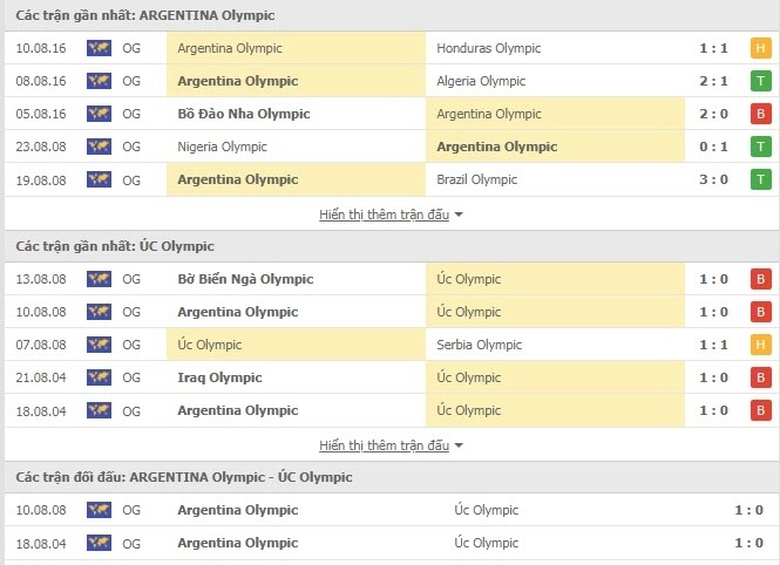Open Honduras Olympic team link
The width and height of the screenshot is (780, 565).
(x=488, y=48)
